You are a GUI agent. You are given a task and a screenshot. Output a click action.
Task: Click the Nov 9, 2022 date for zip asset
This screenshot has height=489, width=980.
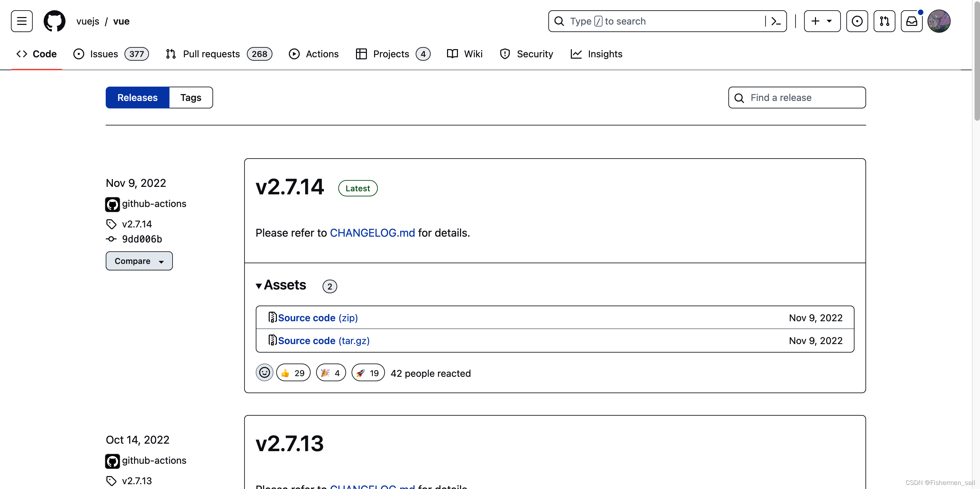tap(816, 318)
